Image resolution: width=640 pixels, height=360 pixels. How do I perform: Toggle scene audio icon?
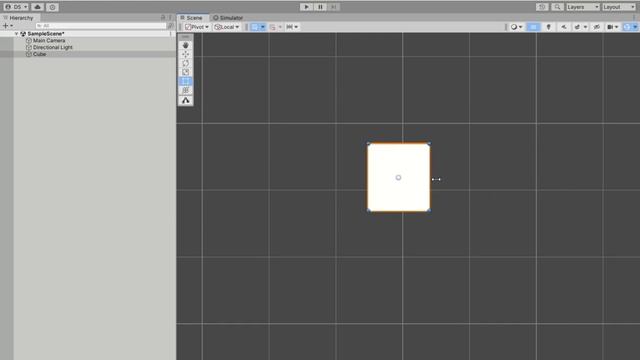point(564,27)
